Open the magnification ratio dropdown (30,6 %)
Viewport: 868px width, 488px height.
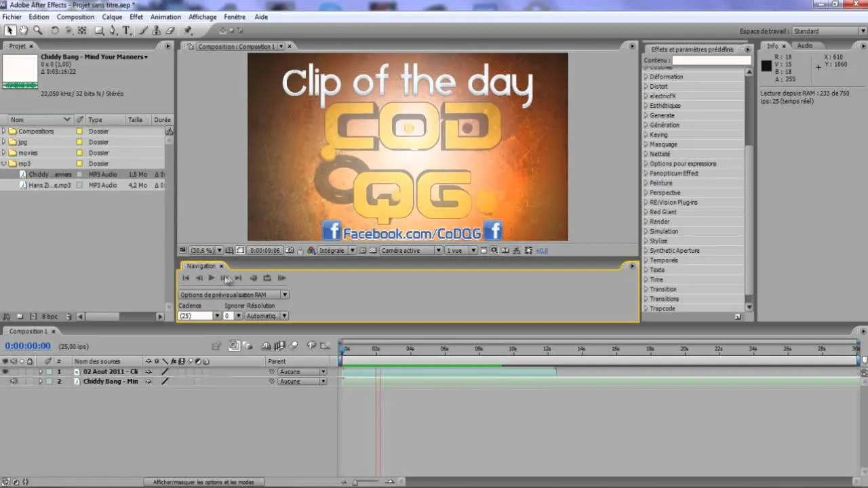tap(206, 250)
